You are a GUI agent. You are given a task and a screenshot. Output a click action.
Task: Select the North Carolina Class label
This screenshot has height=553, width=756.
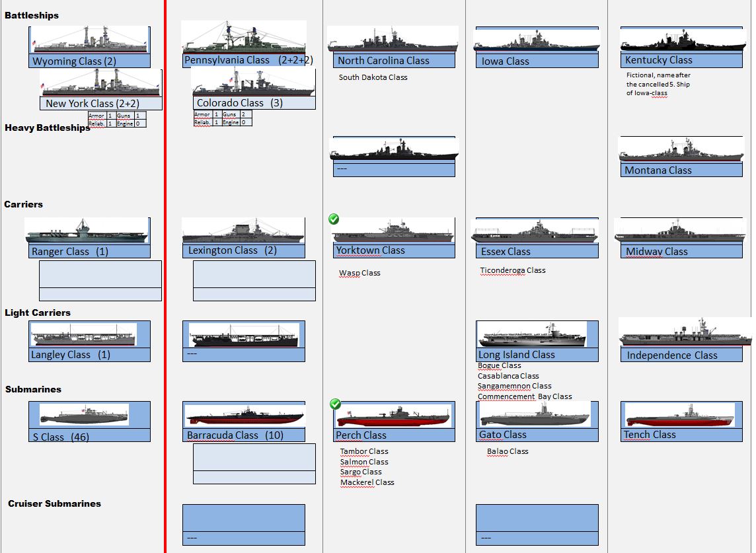pos(383,61)
